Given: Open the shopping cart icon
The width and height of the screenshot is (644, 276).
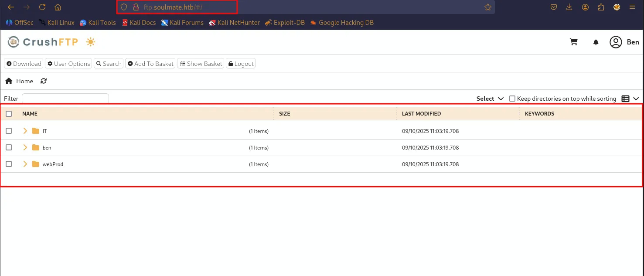Looking at the screenshot, I should tap(574, 42).
